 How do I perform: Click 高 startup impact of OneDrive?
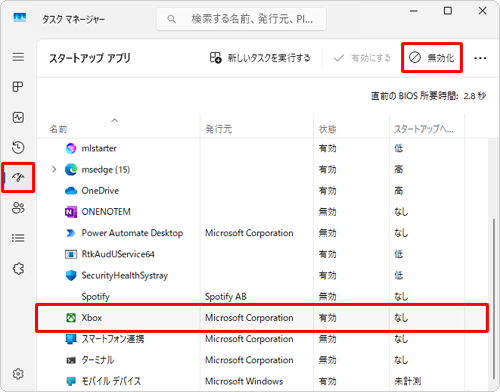click(x=399, y=191)
